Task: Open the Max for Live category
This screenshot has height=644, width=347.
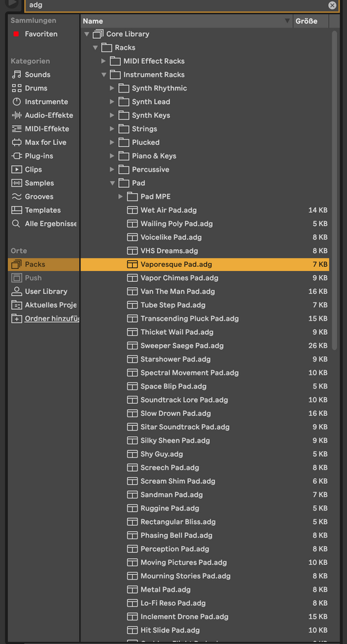Action: coord(45,142)
